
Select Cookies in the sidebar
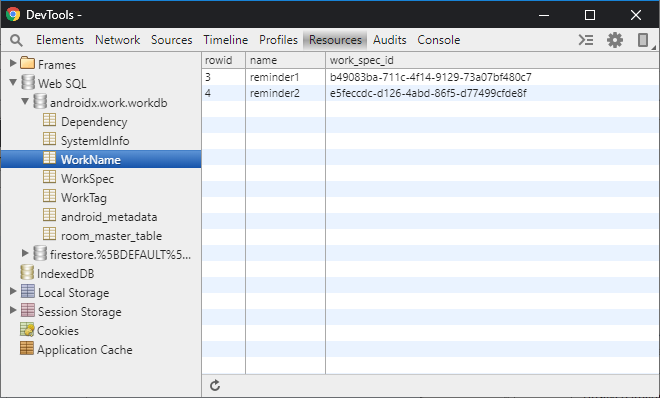tap(58, 331)
